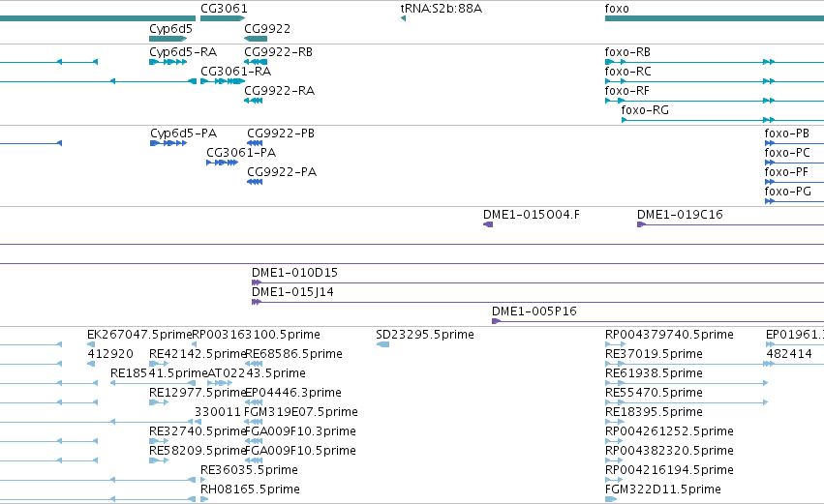Click the RP004261252.5prime EST label
Screen dimensions: 824x504
pyautogui.click(x=669, y=431)
